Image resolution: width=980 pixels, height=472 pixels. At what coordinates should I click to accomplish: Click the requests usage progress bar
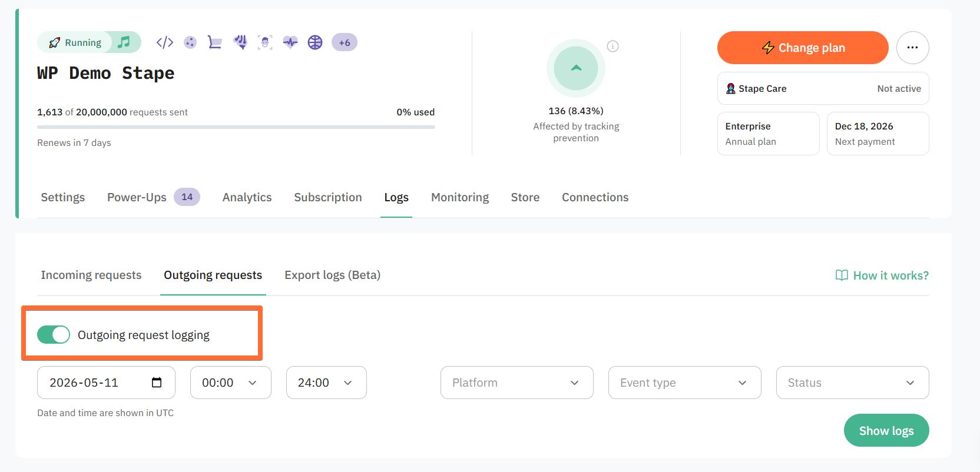(x=236, y=127)
